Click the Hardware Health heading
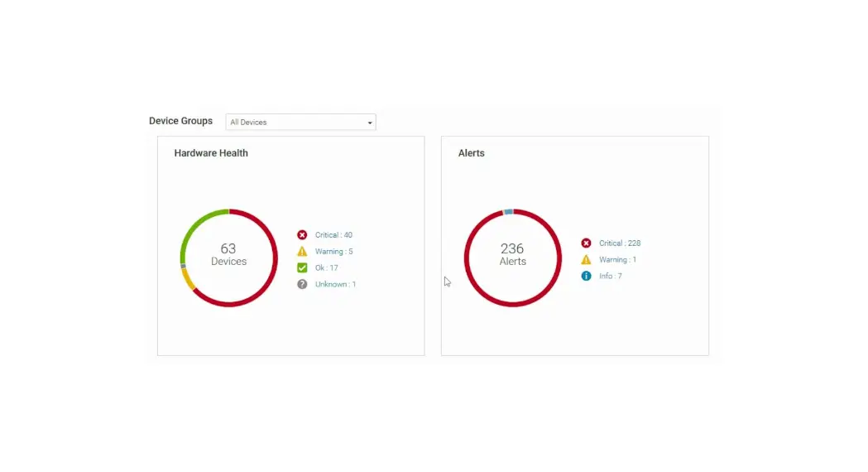The width and height of the screenshot is (868, 472). pyautogui.click(x=211, y=153)
